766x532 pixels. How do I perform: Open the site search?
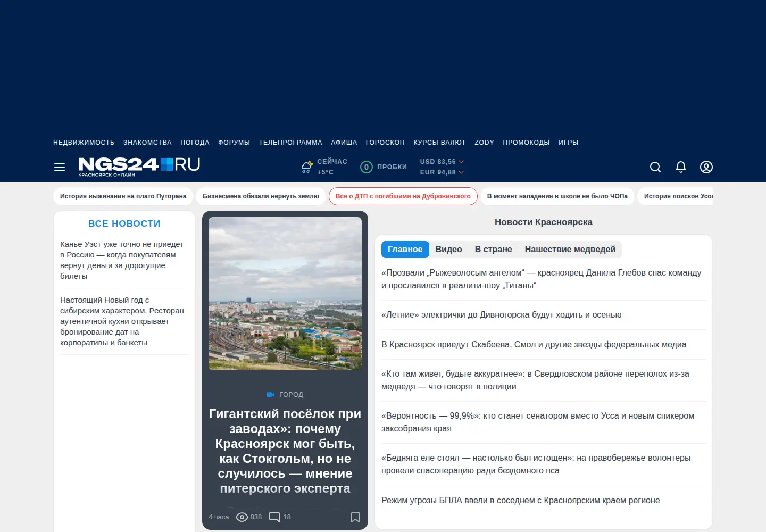click(655, 167)
